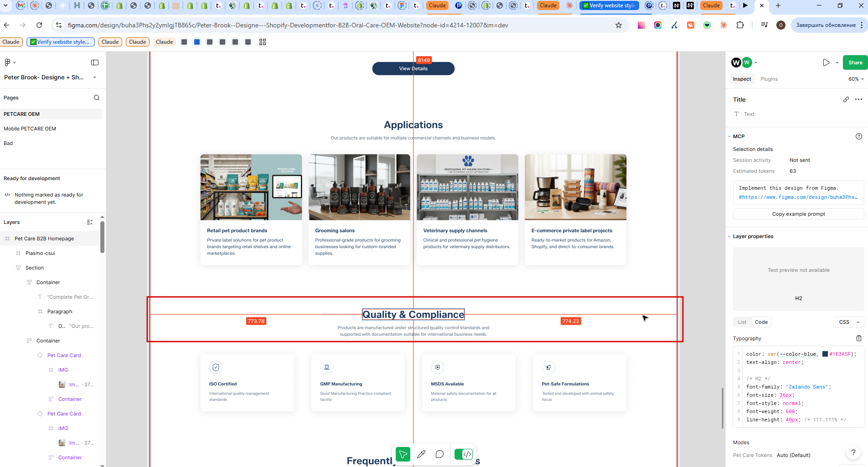The height and width of the screenshot is (467, 868).
Task: Open Present options dropdown arrow
Action: [837, 62]
